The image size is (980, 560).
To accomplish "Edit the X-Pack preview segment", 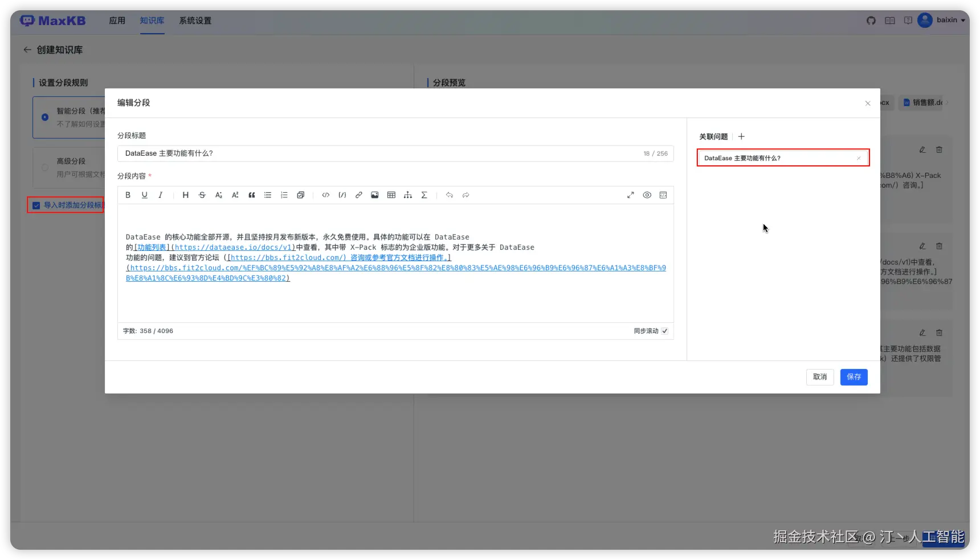I will pyautogui.click(x=922, y=150).
